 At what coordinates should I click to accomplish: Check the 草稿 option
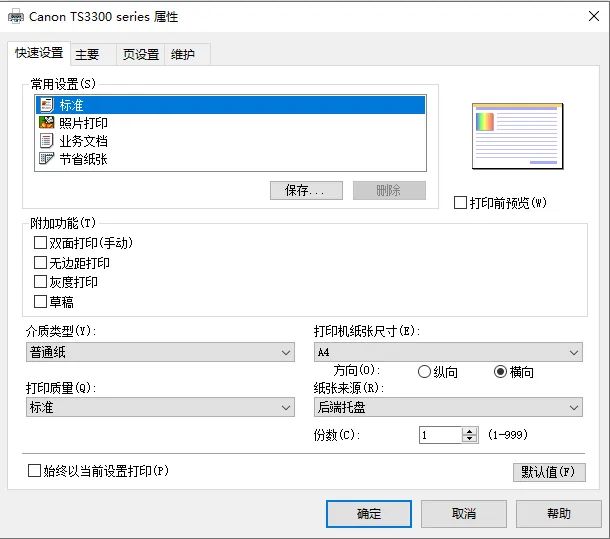coord(40,302)
